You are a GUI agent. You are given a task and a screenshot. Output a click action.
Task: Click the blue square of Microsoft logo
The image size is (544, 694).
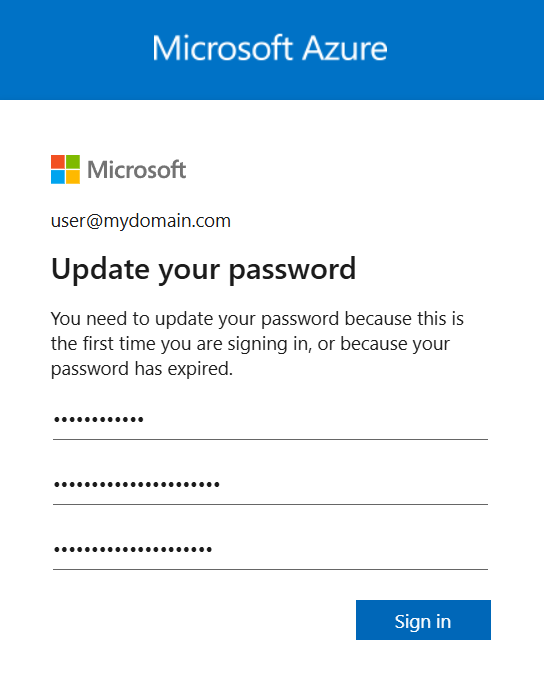coord(58,177)
